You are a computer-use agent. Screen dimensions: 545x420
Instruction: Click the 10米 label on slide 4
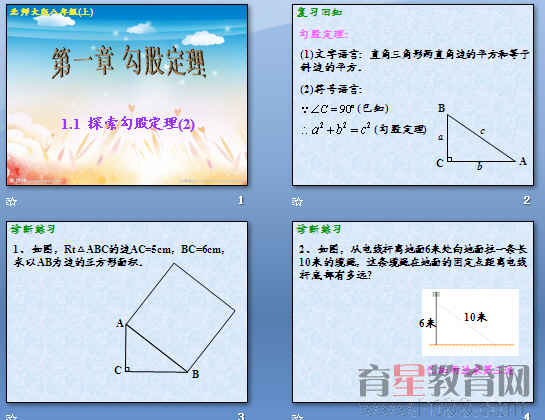click(x=475, y=317)
